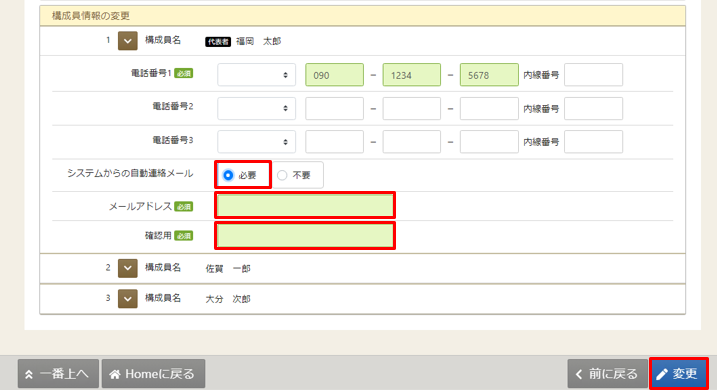Select 必要 radio for automatic mail
The width and height of the screenshot is (719, 390).
228,175
